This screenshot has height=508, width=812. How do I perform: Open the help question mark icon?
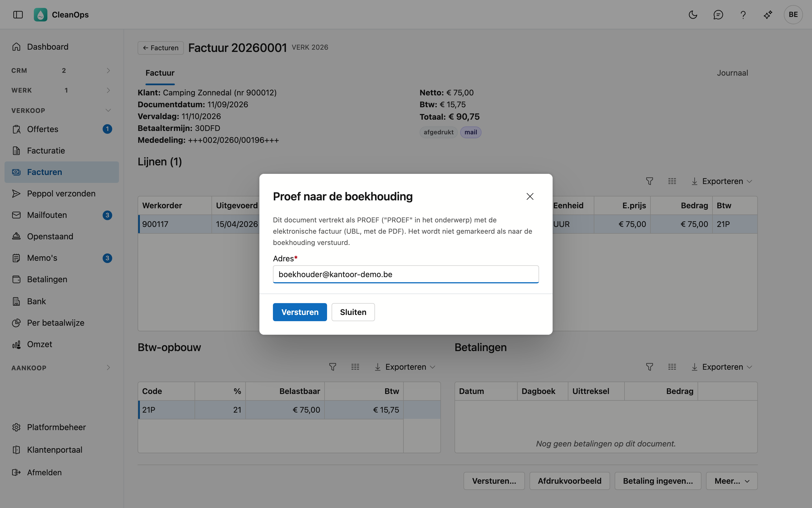tap(743, 14)
